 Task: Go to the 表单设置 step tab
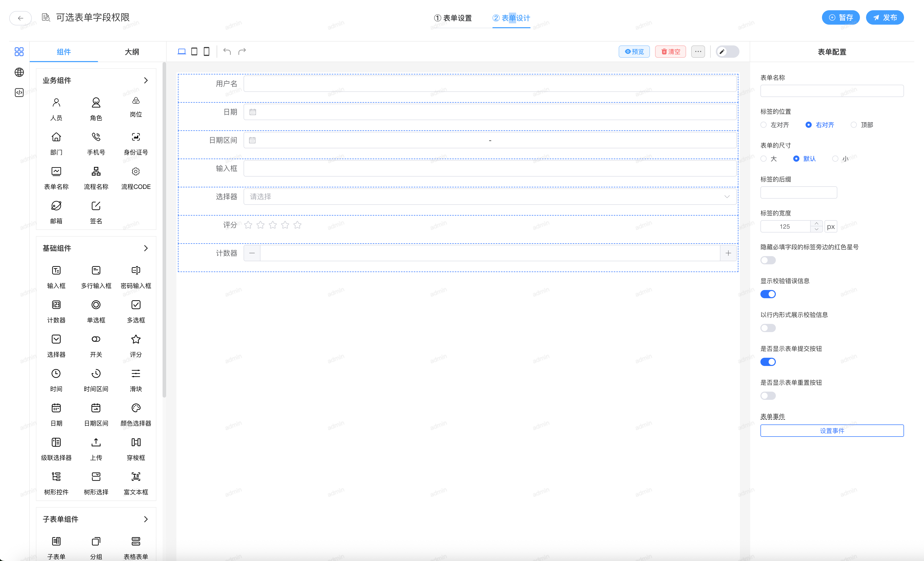(x=453, y=18)
